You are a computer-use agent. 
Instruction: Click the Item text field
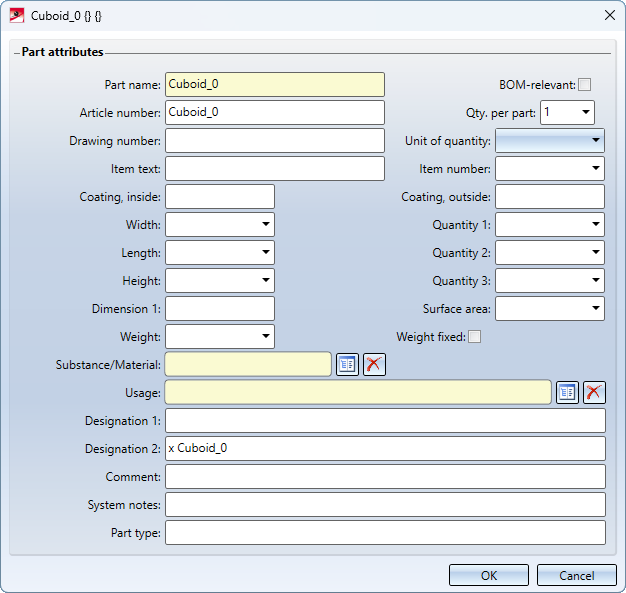tap(275, 168)
